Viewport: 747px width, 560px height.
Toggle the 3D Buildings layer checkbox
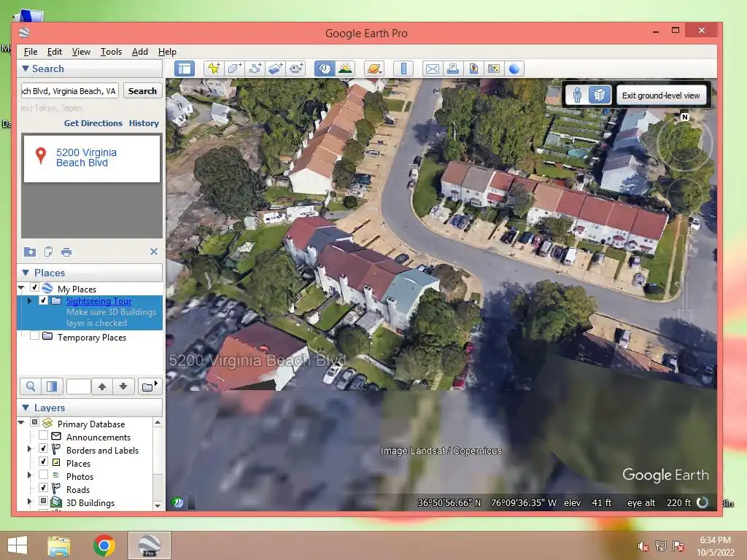(43, 501)
